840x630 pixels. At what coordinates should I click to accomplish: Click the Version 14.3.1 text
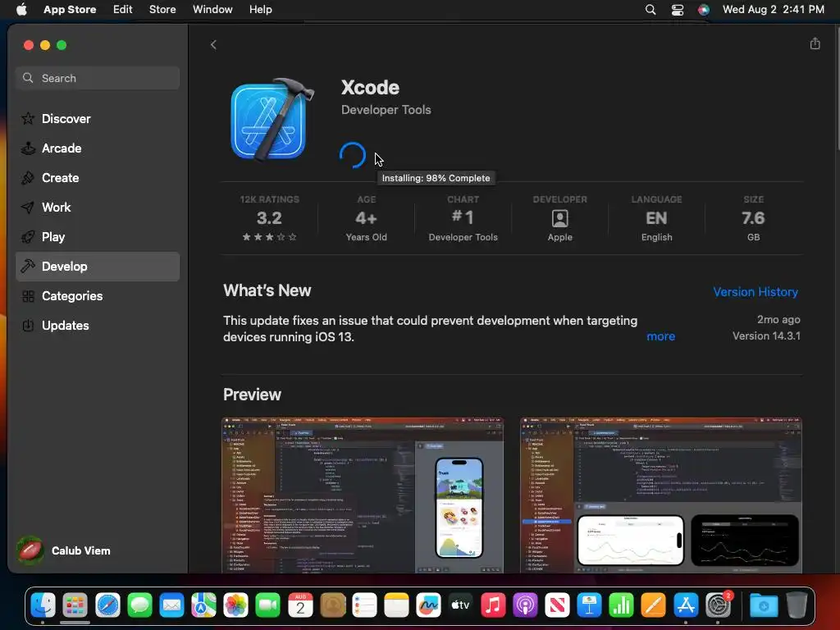pos(766,336)
